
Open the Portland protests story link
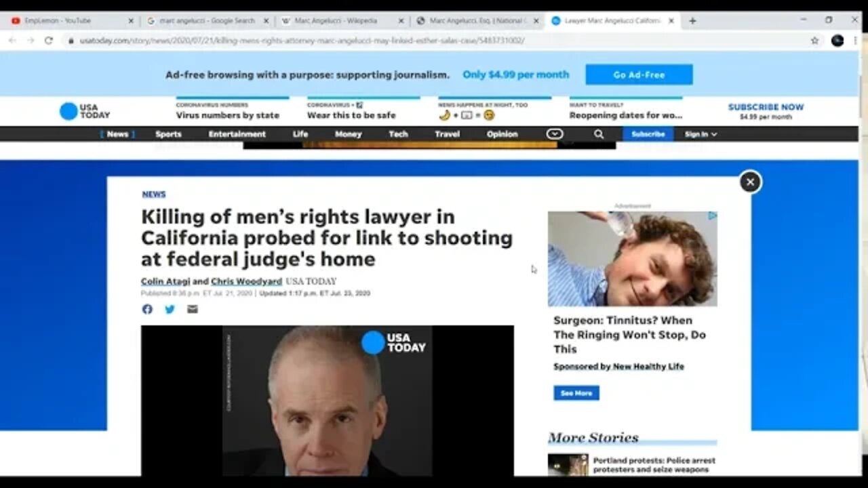pos(654,465)
